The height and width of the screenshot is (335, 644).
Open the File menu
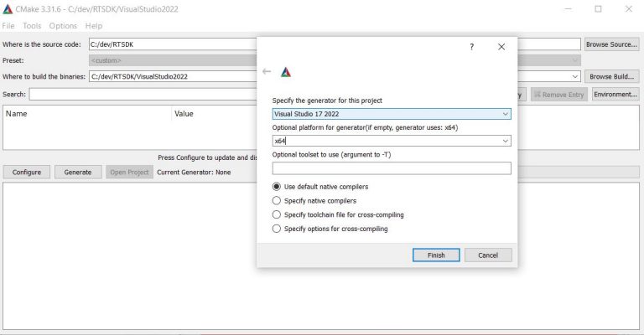tap(8, 26)
